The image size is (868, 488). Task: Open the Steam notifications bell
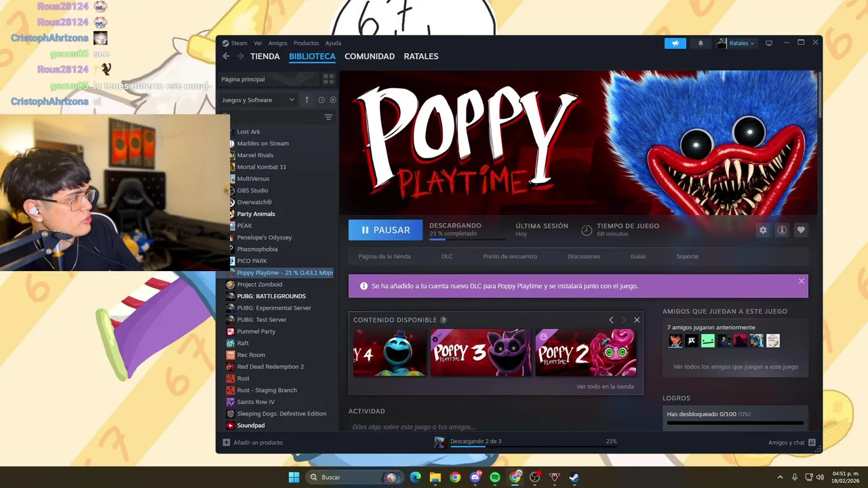coord(701,43)
